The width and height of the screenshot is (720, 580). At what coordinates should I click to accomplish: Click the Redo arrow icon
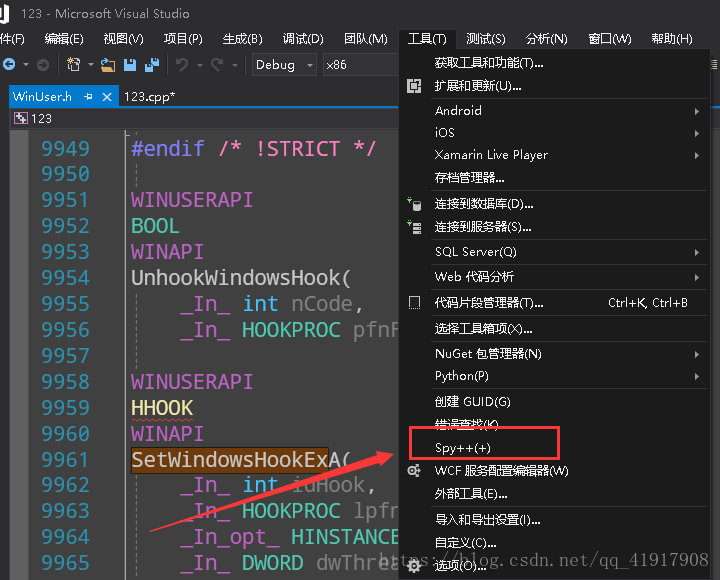[x=217, y=65]
